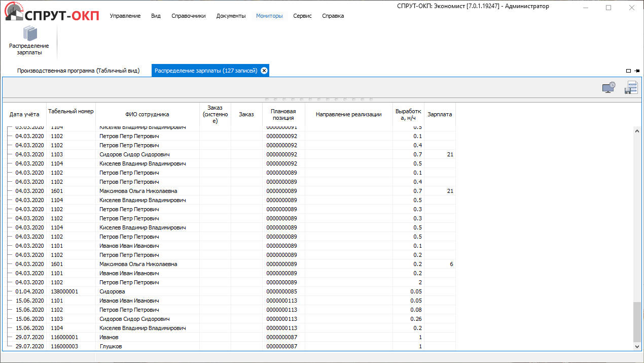Viewport: 644px width, 363px height.
Task: Open the Распределение зарплаты ribbon button
Action: click(x=29, y=41)
